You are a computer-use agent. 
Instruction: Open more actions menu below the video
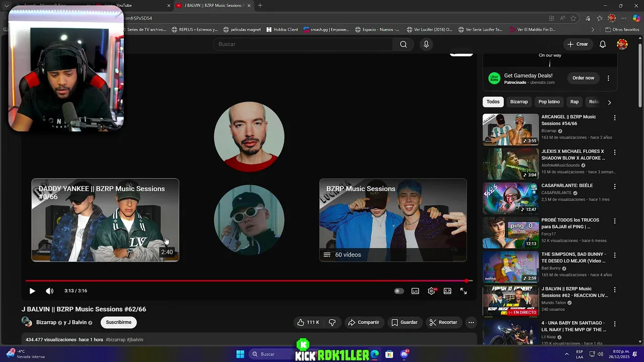(x=471, y=322)
